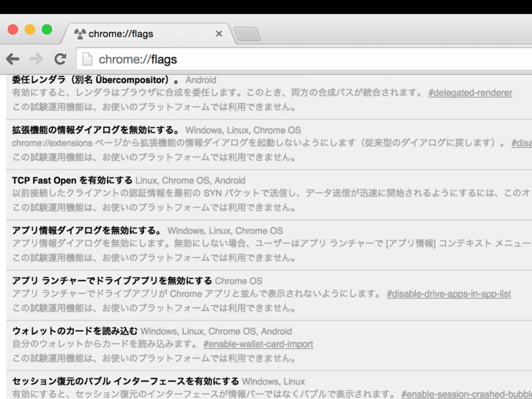Click the ウォレットのカードを読み込む heading
This screenshot has width=532, height=399.
75,331
